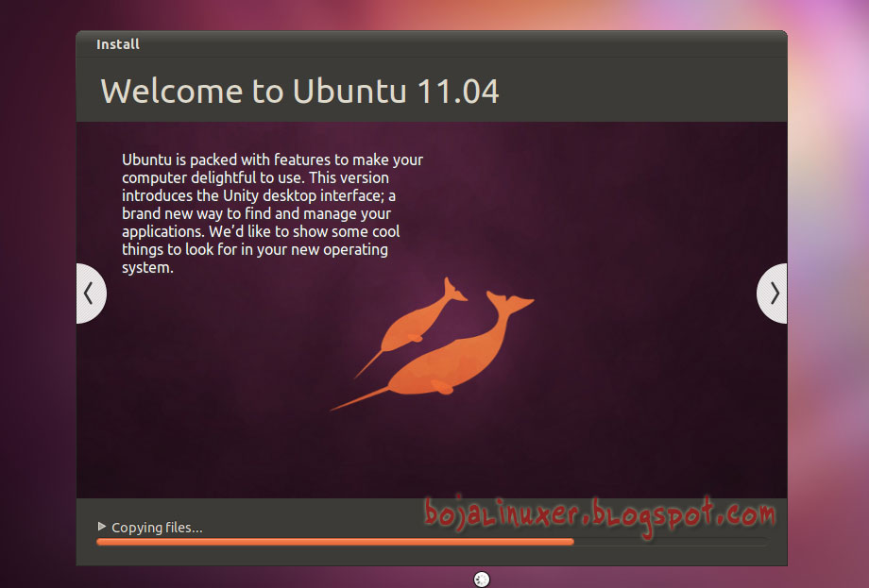Click the Ubuntu features description paragraph

(x=272, y=213)
